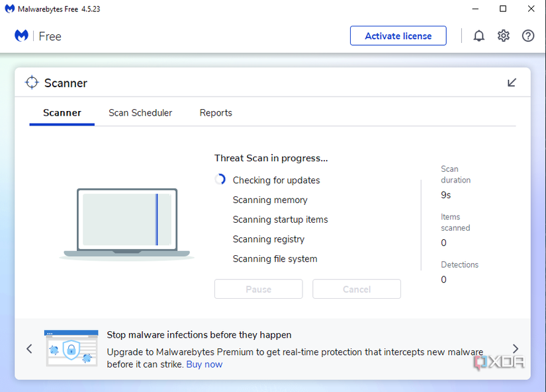The width and height of the screenshot is (546, 392).
Task: Maximize the Malwarebytes window
Action: pos(503,9)
